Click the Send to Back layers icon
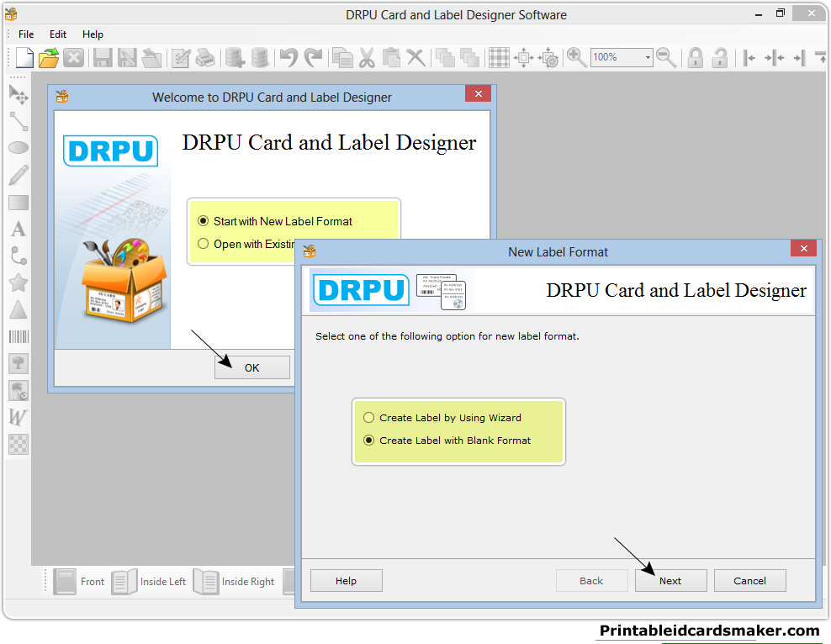831x644 pixels. 469,57
